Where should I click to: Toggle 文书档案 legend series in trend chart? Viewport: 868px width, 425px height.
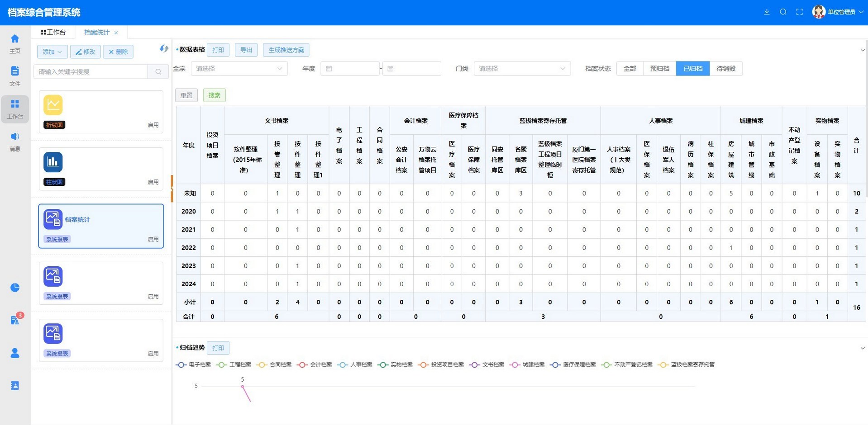487,365
